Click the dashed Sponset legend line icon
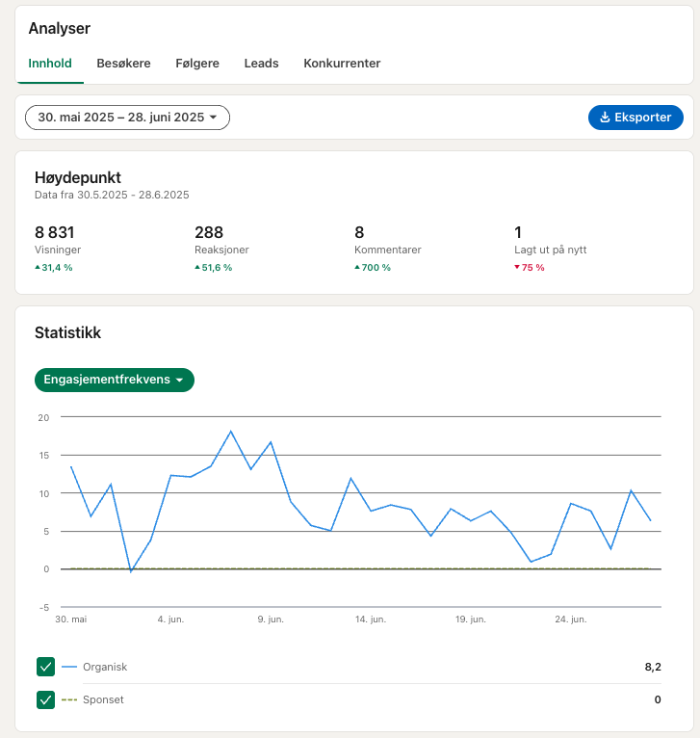Screen dimensions: 700x738 (69, 699)
